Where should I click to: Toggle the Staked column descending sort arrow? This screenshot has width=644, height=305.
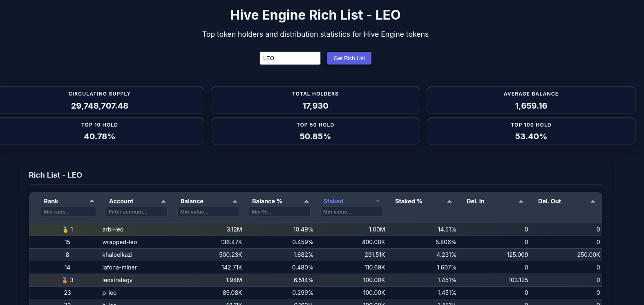click(x=378, y=201)
